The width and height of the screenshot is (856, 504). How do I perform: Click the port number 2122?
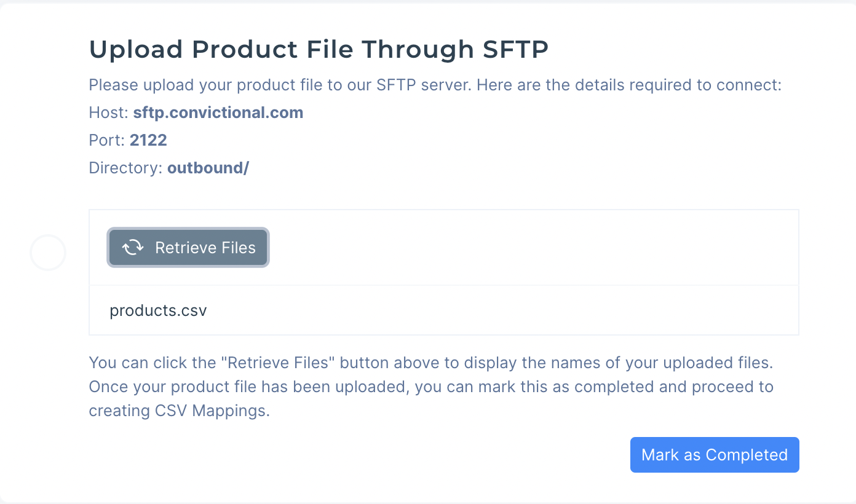tap(148, 141)
